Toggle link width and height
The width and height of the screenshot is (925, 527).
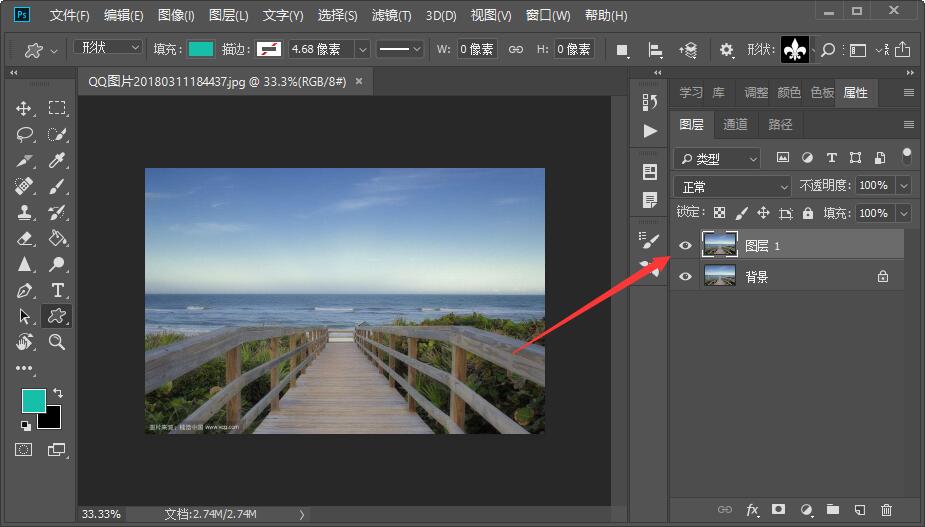click(x=516, y=50)
